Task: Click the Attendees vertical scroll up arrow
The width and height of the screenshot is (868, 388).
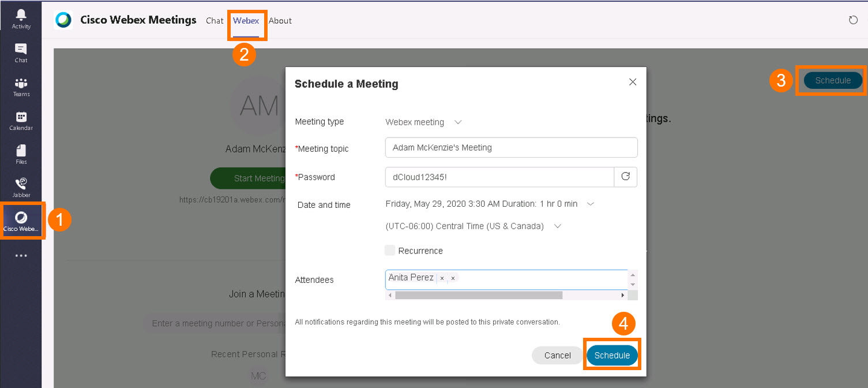Action: [x=633, y=275]
